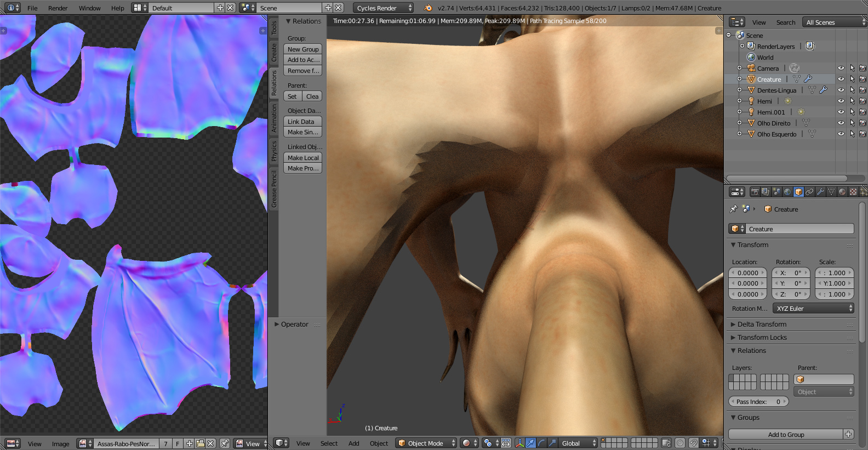Open the Material properties tab (sphere icon)
The height and width of the screenshot is (450, 868).
tap(842, 192)
